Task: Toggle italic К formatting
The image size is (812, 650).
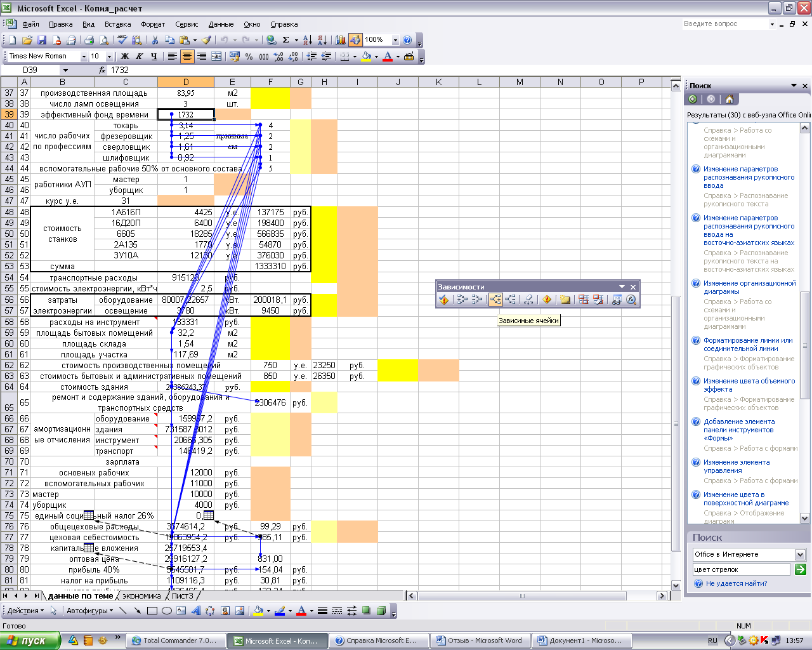Action: pyautogui.click(x=139, y=56)
